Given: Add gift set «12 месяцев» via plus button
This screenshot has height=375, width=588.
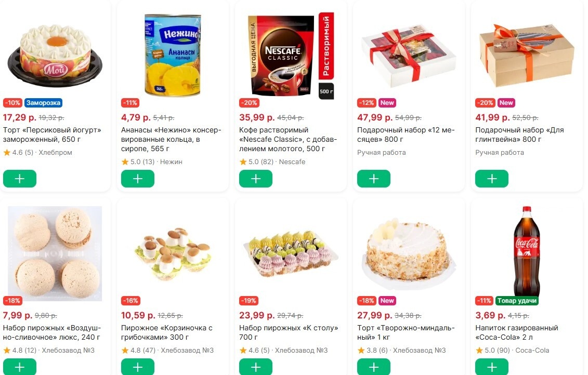Looking at the screenshot, I should click(x=374, y=179).
